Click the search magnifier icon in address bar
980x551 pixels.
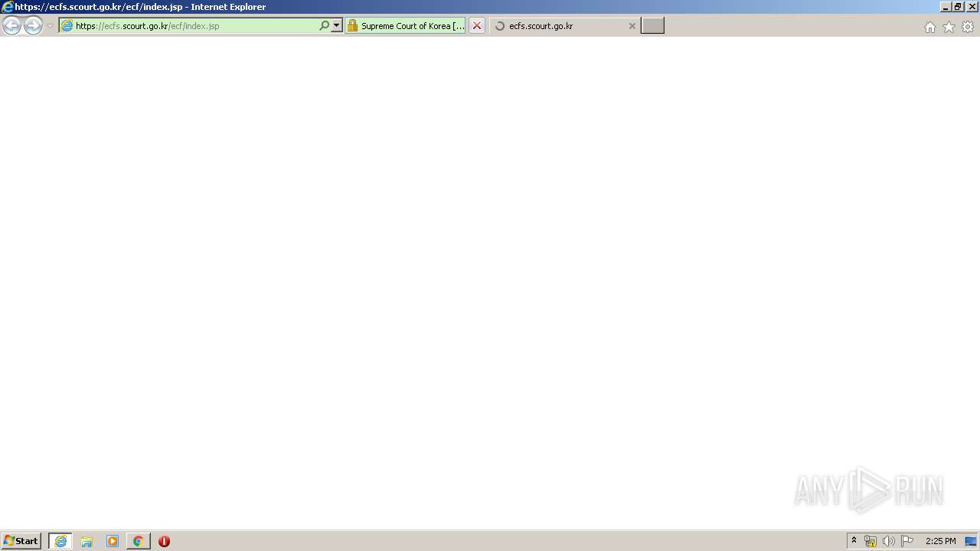coord(324,25)
